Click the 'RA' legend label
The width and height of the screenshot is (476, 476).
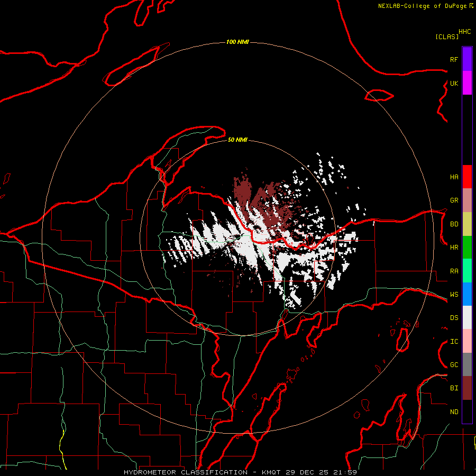pyautogui.click(x=454, y=271)
